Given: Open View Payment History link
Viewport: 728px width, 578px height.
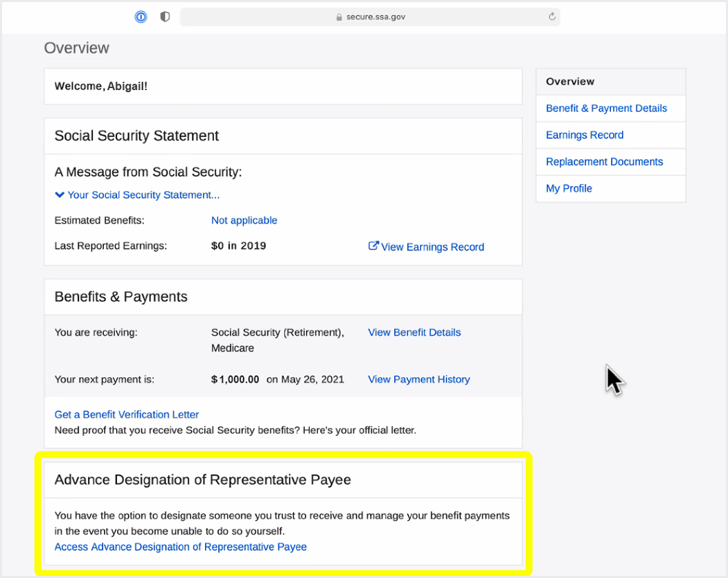Looking at the screenshot, I should coord(419,379).
